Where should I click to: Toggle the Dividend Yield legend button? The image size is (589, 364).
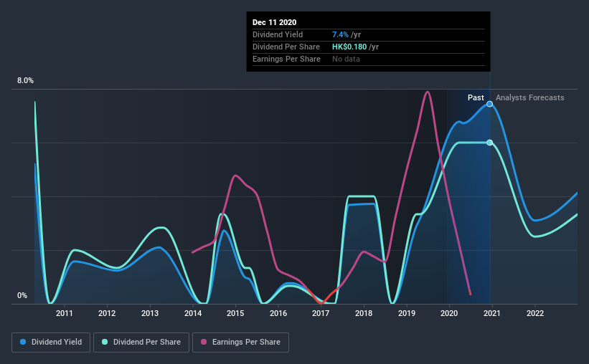[51, 343]
